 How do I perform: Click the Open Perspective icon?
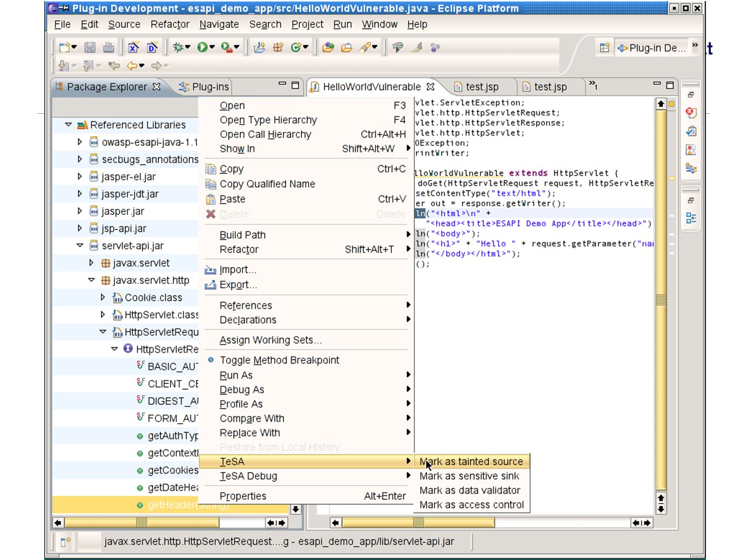(604, 48)
